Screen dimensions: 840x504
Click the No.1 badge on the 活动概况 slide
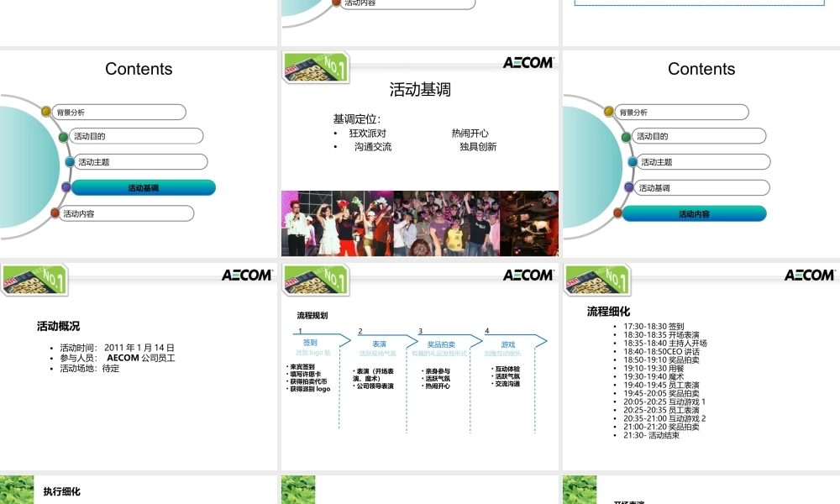click(x=34, y=279)
